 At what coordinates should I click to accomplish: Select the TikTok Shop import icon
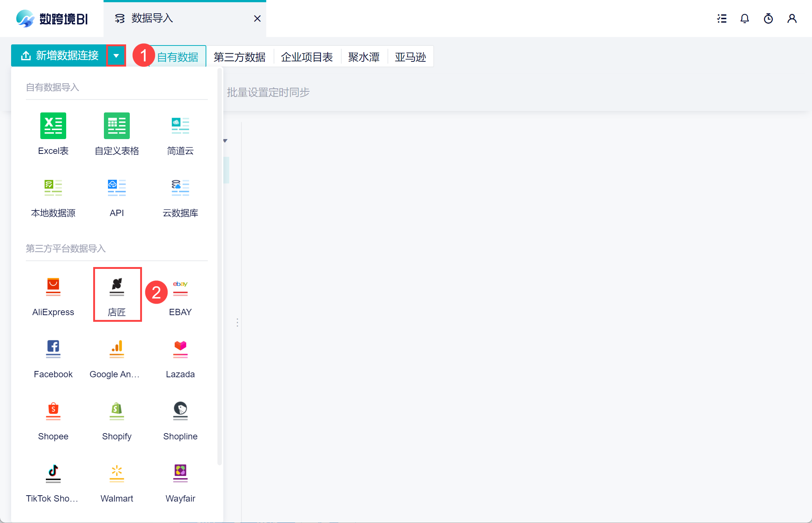[53, 473]
